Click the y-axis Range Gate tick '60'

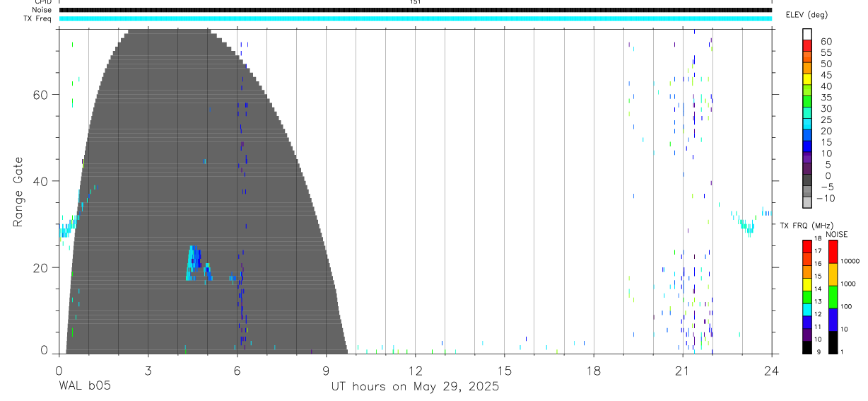[x=41, y=95]
